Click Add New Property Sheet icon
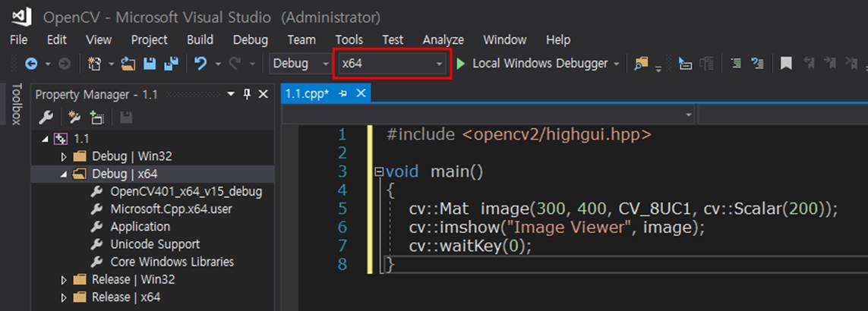868x311 pixels. (96, 117)
